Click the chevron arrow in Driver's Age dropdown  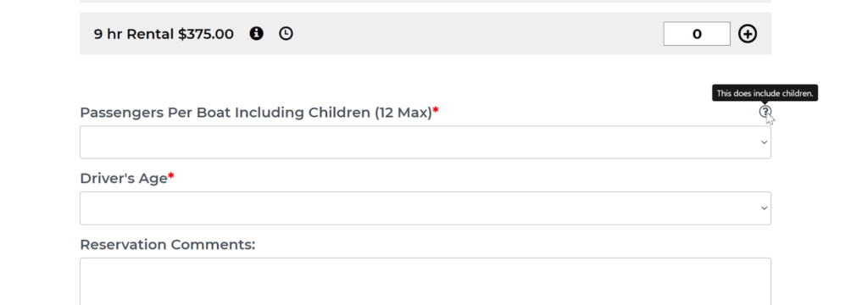click(764, 208)
